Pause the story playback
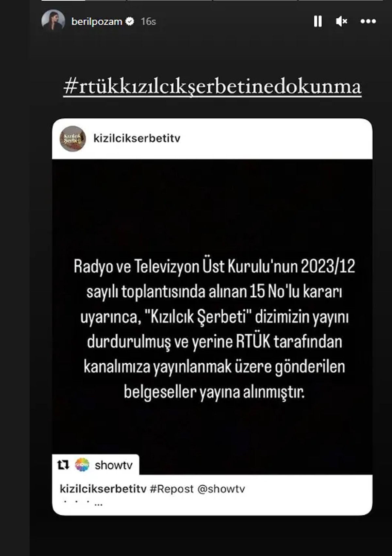 point(318,21)
